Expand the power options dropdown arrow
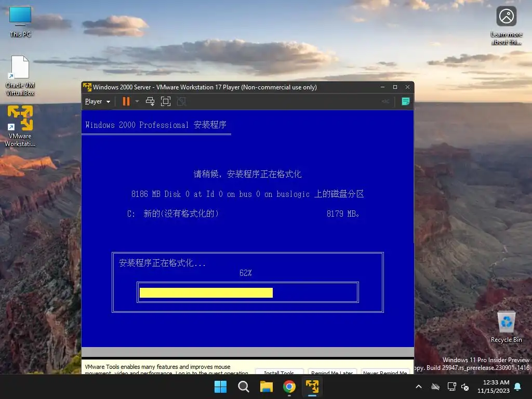Image resolution: width=532 pixels, height=399 pixels. tap(137, 101)
